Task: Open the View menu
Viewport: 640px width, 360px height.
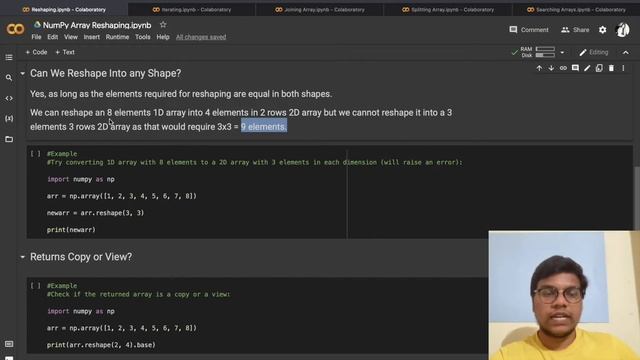Action: 71,37
